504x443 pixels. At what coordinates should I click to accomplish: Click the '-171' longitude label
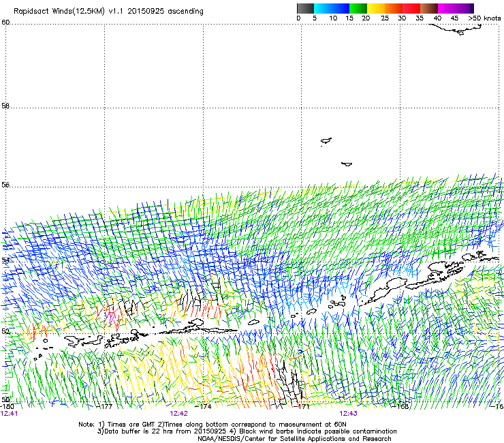click(x=302, y=406)
